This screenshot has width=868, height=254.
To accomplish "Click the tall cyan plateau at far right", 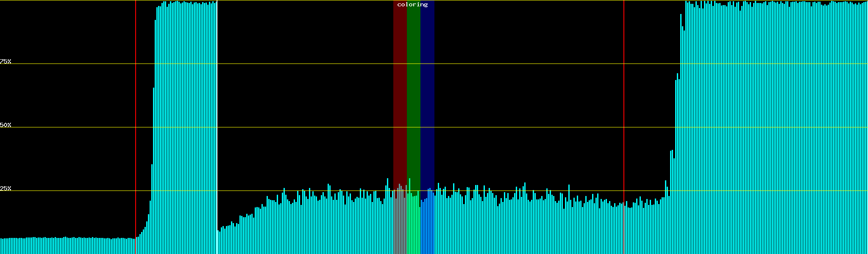I will (x=771, y=127).
